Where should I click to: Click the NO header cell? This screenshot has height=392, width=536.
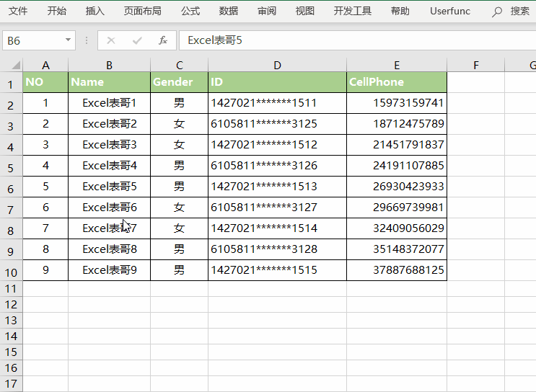point(45,82)
